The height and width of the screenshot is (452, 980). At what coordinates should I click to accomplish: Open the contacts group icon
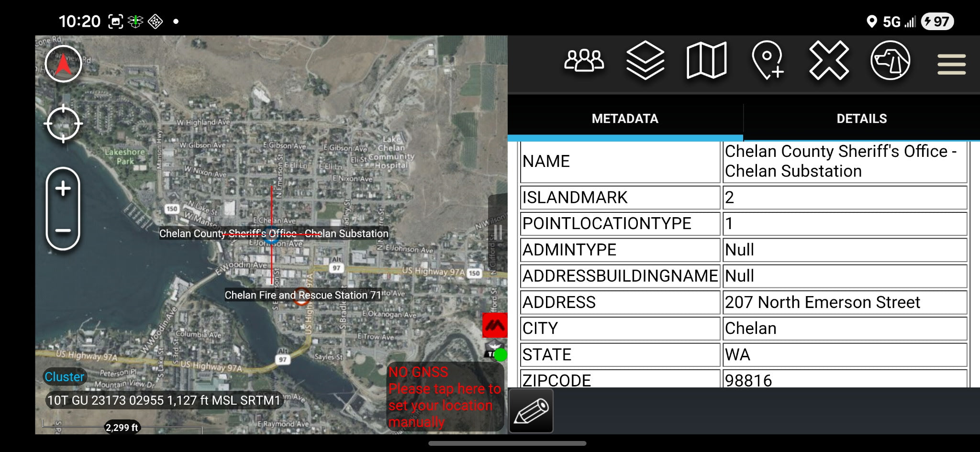(x=584, y=61)
